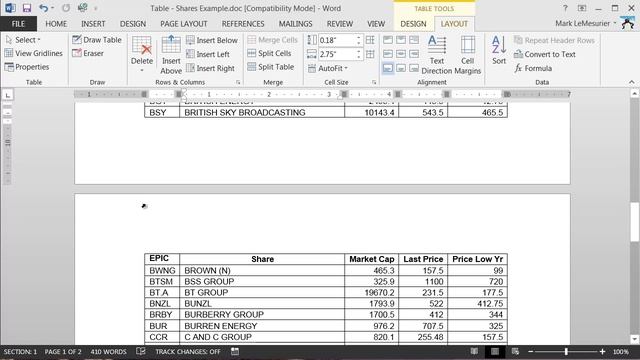Click Insert Above rows button
Viewport: 640px width, 360px height.
click(171, 55)
